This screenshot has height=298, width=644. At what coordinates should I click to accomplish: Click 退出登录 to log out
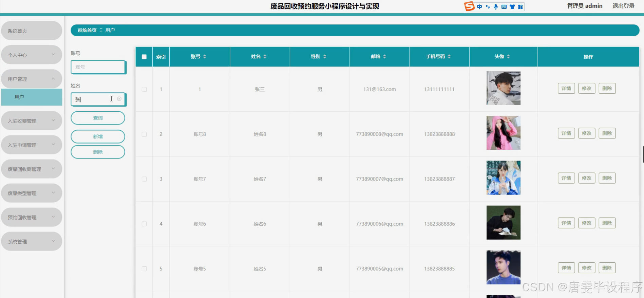pyautogui.click(x=623, y=6)
